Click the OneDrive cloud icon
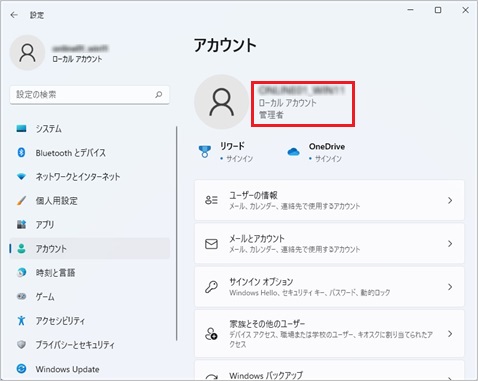This screenshot has width=478, height=381. click(293, 152)
